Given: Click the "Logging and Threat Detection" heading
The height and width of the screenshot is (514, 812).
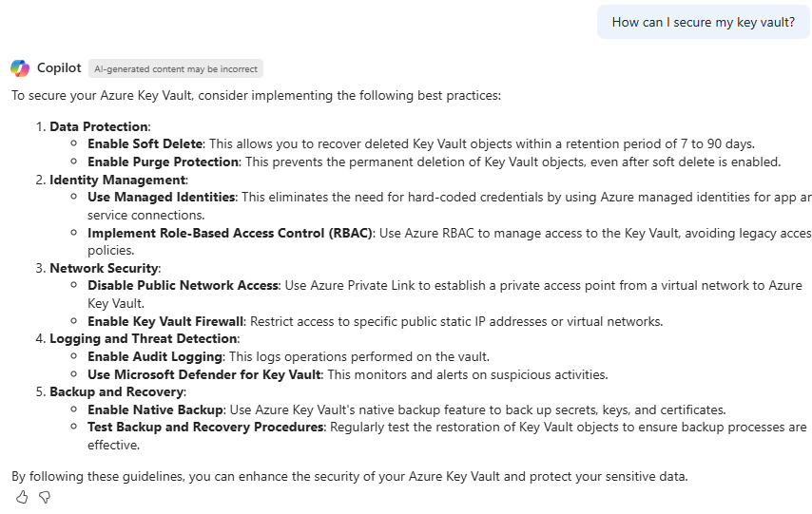Looking at the screenshot, I should coord(144,338).
